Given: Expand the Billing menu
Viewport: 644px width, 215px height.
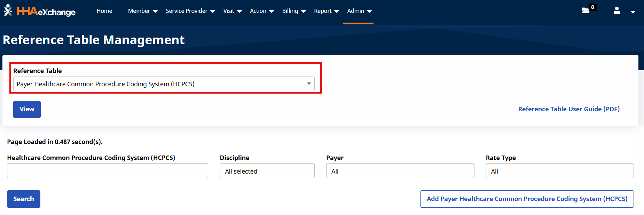Looking at the screenshot, I should (x=294, y=11).
